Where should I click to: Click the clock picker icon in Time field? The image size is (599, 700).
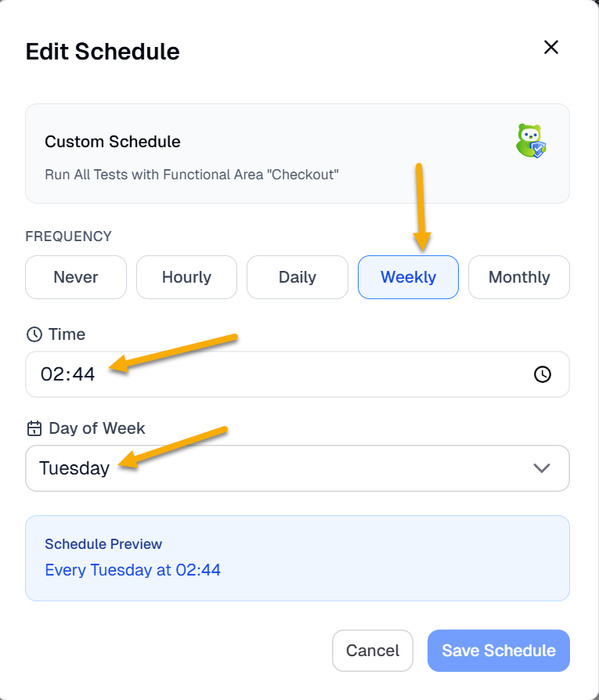(542, 374)
